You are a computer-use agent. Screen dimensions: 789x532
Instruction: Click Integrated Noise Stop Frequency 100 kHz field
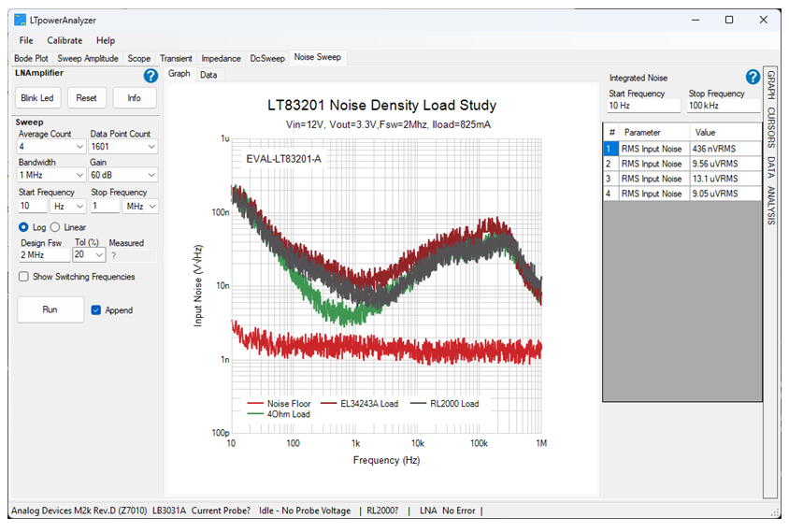pyautogui.click(x=724, y=106)
